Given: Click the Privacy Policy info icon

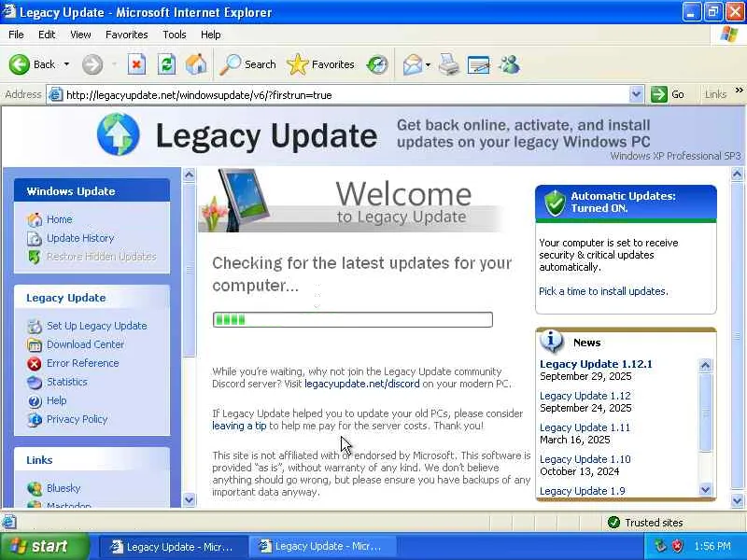Looking at the screenshot, I should pos(35,419).
